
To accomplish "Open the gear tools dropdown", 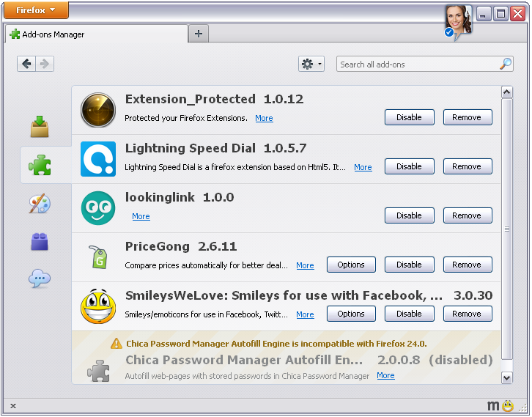I will tap(311, 64).
